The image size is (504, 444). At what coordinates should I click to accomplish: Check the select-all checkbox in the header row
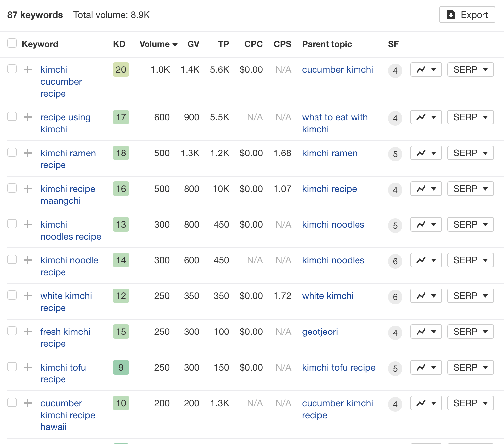(12, 43)
